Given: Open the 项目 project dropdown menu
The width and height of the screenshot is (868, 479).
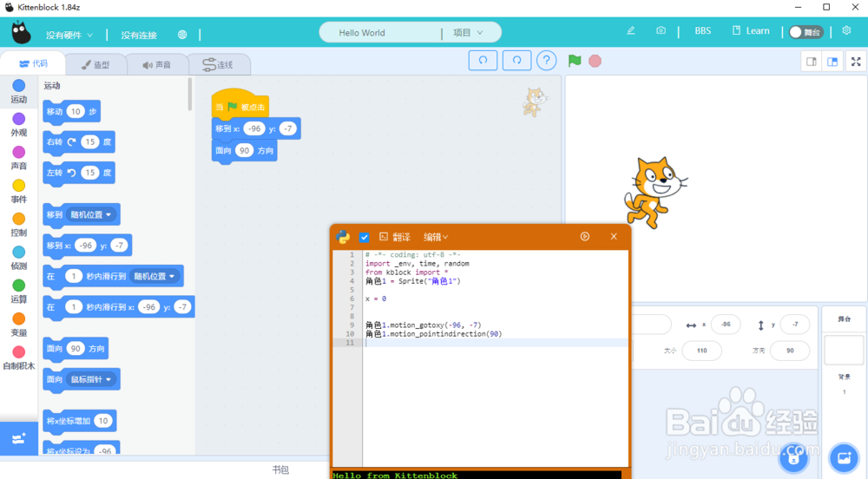Looking at the screenshot, I should click(x=468, y=33).
